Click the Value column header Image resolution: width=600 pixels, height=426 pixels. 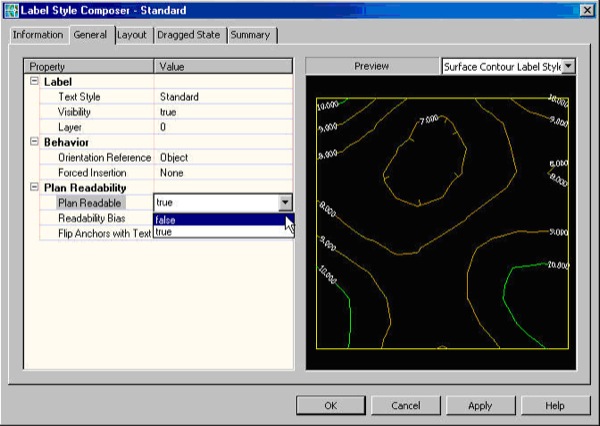[223, 66]
